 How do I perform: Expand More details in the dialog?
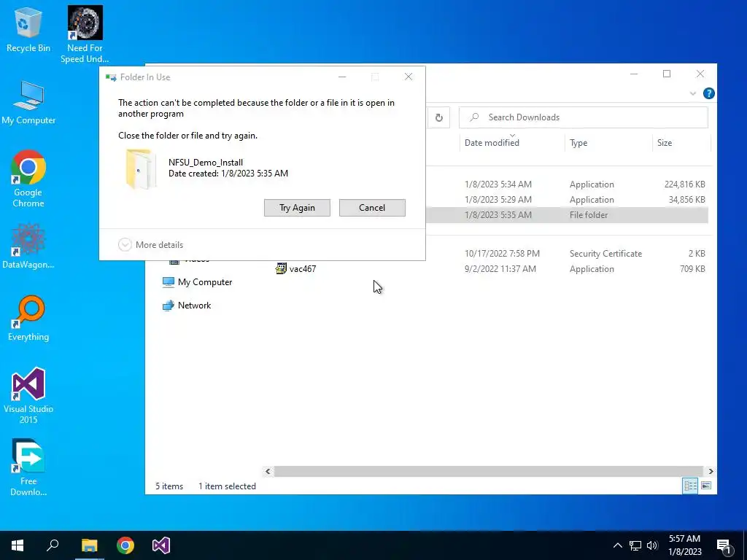point(151,245)
